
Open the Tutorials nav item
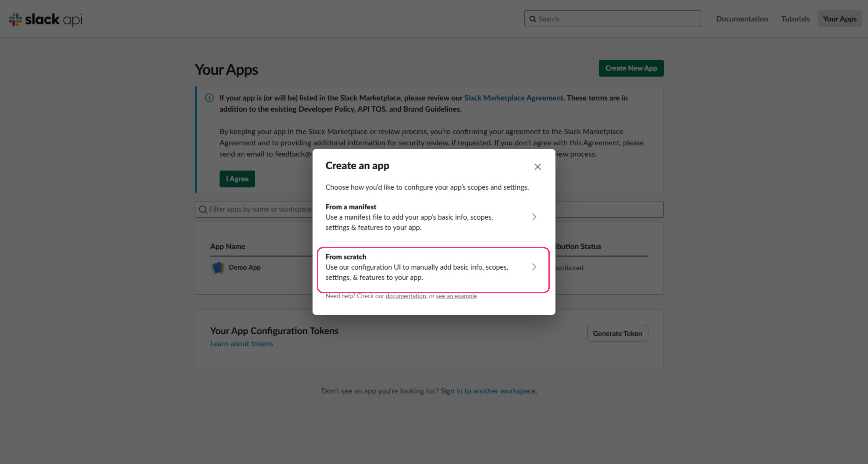pyautogui.click(x=795, y=19)
